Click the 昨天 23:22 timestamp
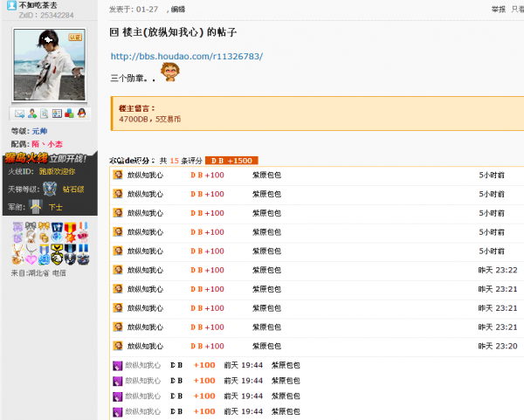Image resolution: width=524 pixels, height=420 pixels. [498, 270]
